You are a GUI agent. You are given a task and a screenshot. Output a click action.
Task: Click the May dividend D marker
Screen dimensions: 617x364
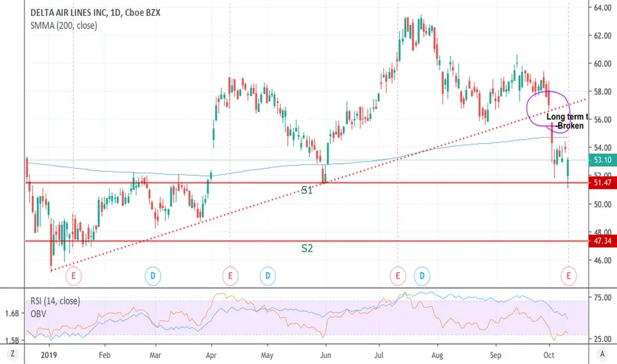267,276
